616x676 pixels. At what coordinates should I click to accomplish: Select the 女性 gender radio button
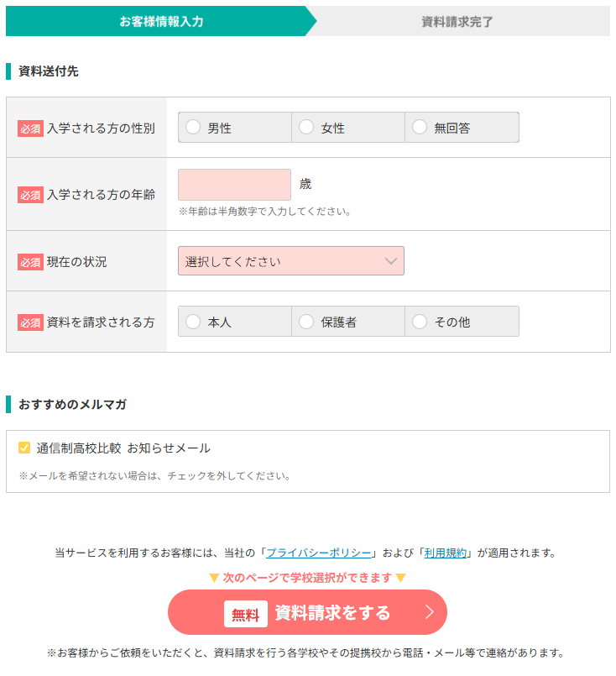tap(306, 128)
